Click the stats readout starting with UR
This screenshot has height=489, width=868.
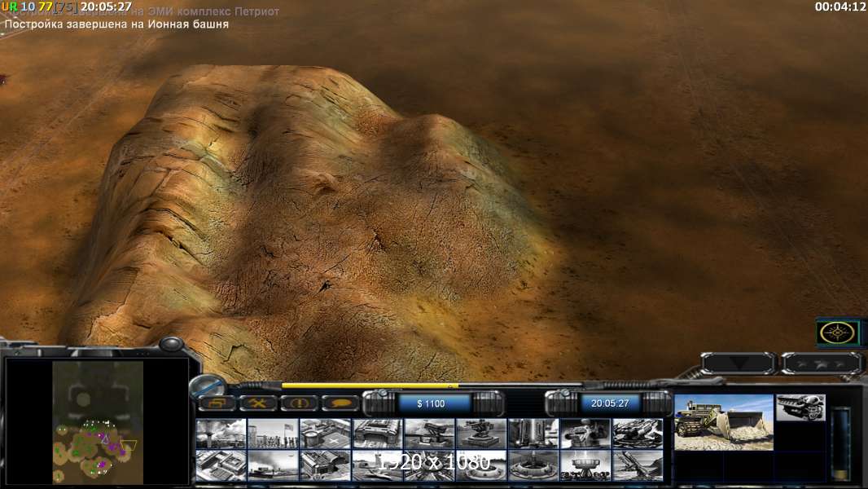[67, 7]
